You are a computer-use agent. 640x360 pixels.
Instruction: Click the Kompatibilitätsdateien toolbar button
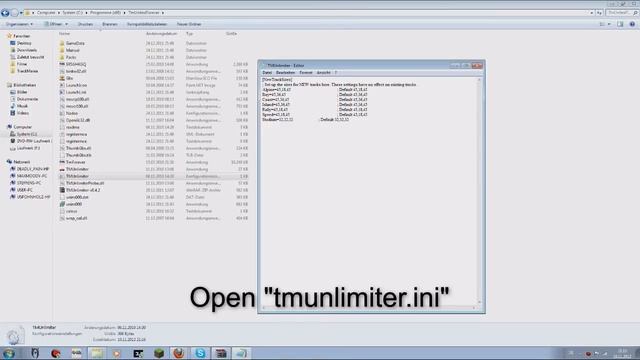point(147,24)
